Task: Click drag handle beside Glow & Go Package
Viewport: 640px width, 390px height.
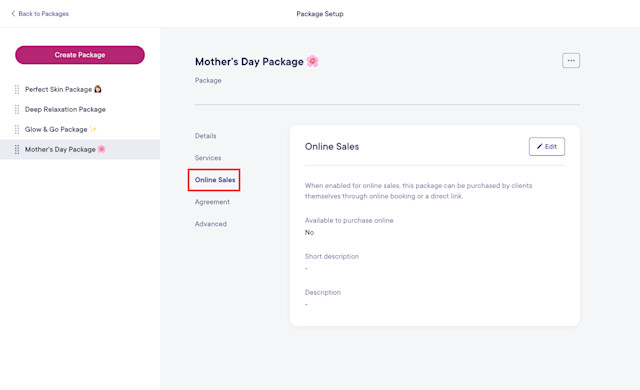Action: point(17,129)
